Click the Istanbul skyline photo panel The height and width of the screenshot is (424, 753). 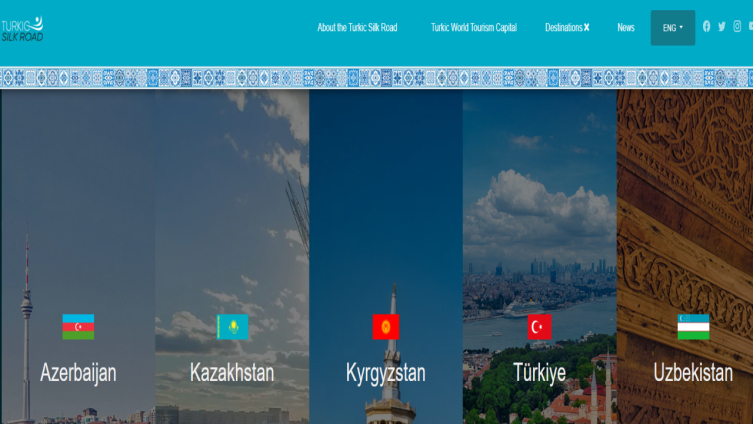(540, 230)
